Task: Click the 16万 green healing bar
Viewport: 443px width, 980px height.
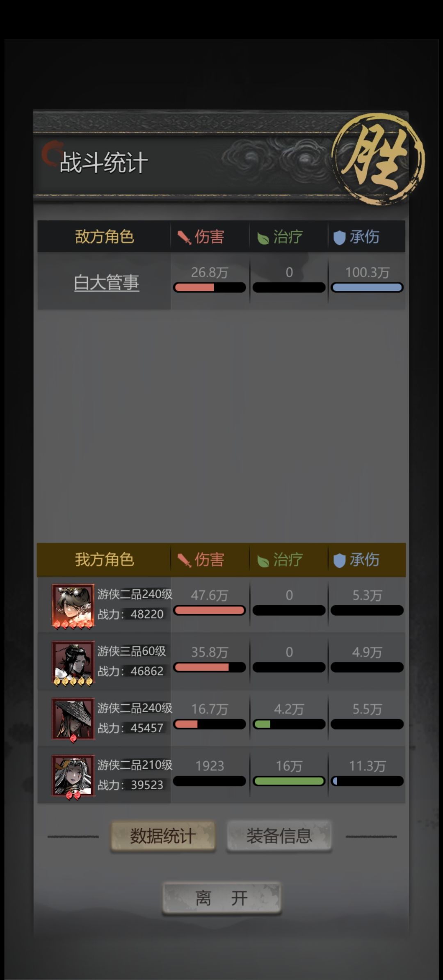Action: [289, 781]
